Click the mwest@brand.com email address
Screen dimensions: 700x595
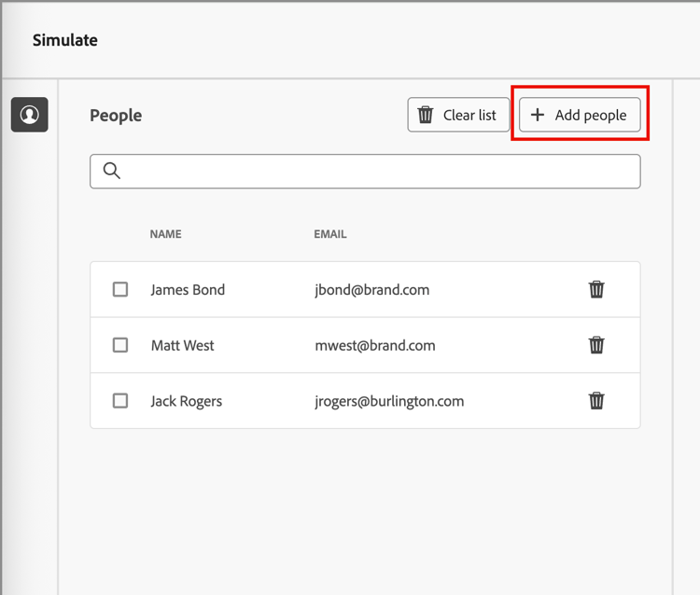coord(375,346)
